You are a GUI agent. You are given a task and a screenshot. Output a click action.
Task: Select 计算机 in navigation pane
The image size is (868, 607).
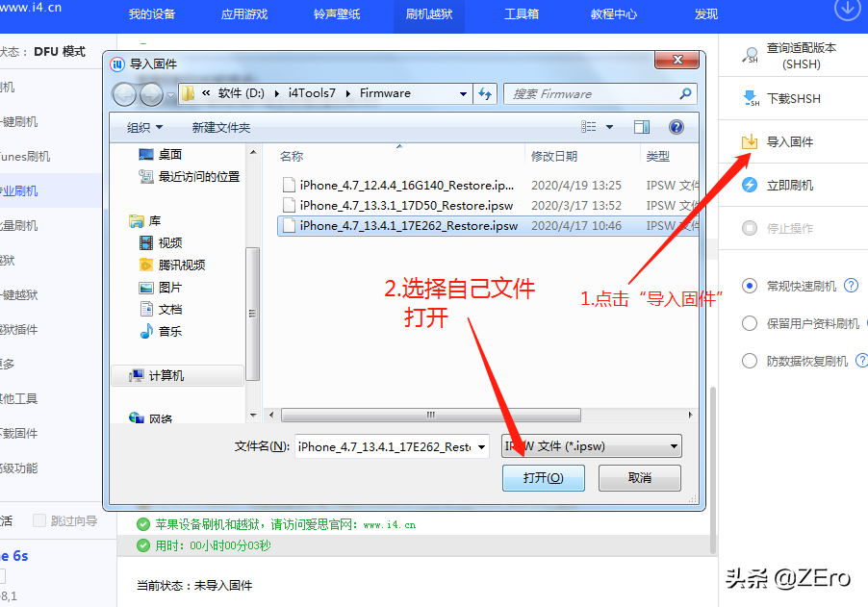point(178,376)
